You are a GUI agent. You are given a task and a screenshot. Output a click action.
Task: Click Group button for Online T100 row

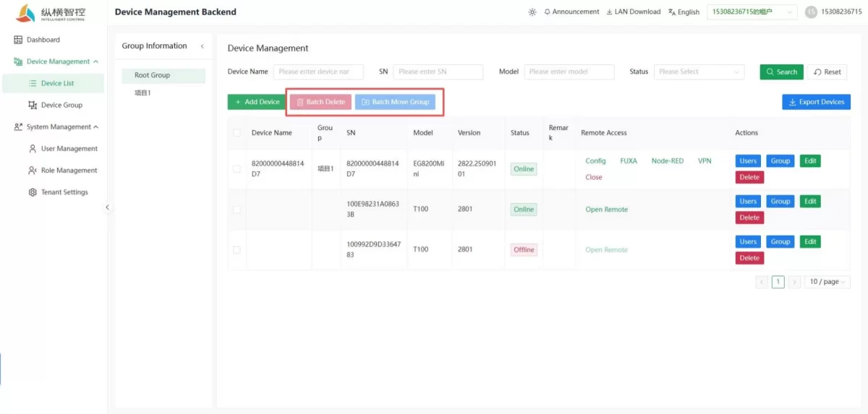tap(780, 202)
